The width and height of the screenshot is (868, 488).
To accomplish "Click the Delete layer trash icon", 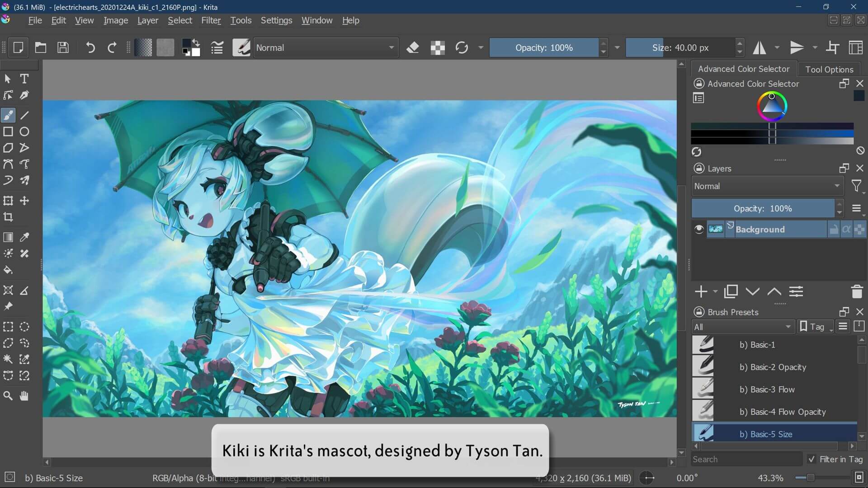I will click(857, 291).
